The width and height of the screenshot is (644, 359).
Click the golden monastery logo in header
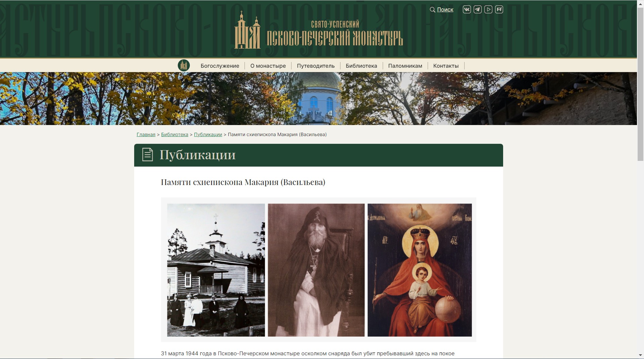(247, 30)
